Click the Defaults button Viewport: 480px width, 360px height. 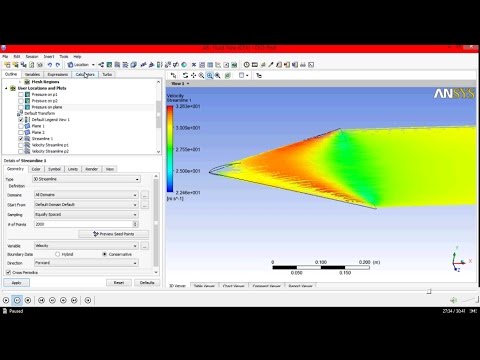tap(147, 283)
